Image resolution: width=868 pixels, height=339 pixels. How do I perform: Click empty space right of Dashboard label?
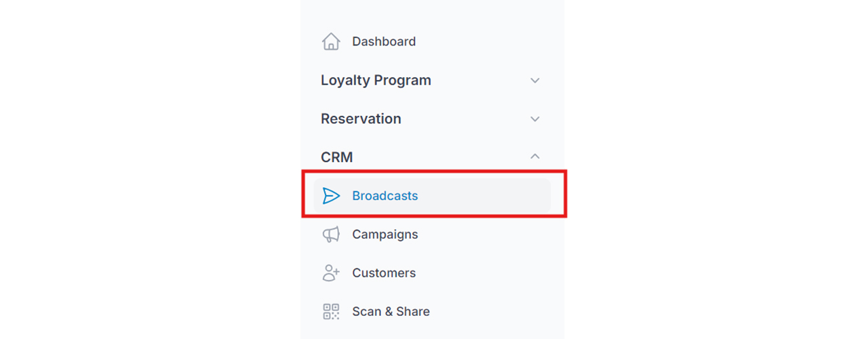tap(485, 41)
